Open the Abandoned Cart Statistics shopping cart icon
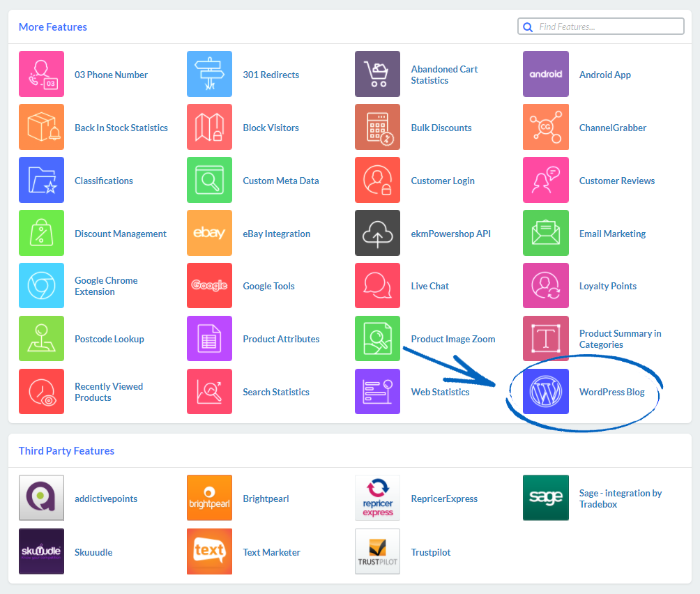700x594 pixels. click(x=377, y=74)
